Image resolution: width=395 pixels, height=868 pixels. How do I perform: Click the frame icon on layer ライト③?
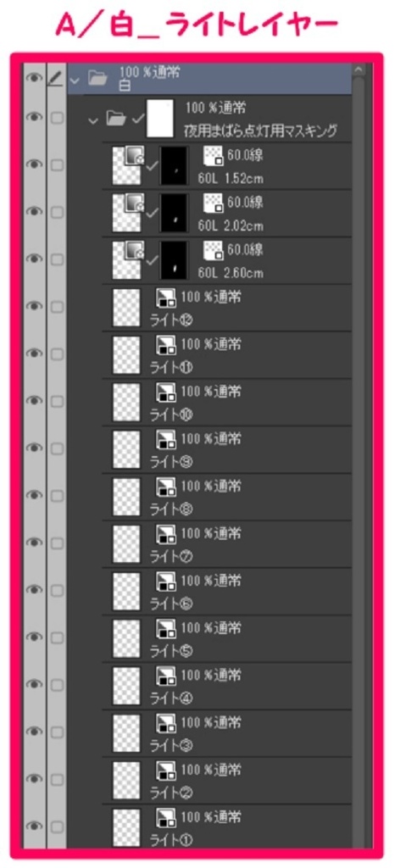164,722
